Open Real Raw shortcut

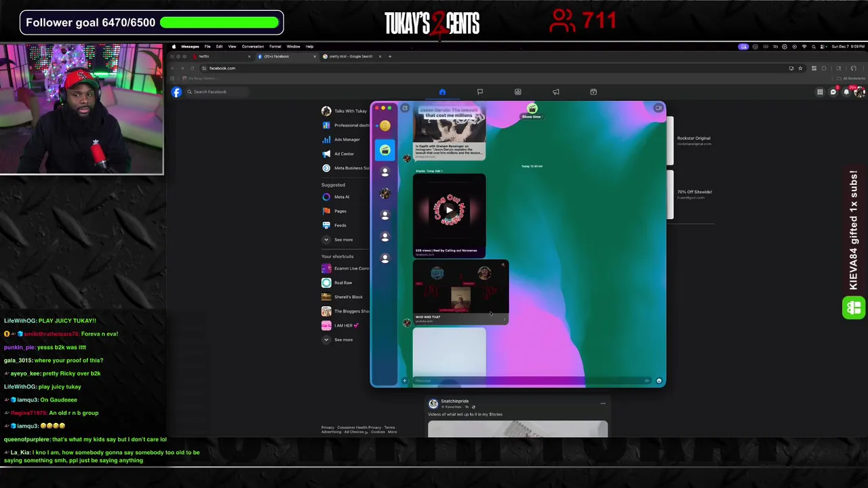click(x=338, y=283)
